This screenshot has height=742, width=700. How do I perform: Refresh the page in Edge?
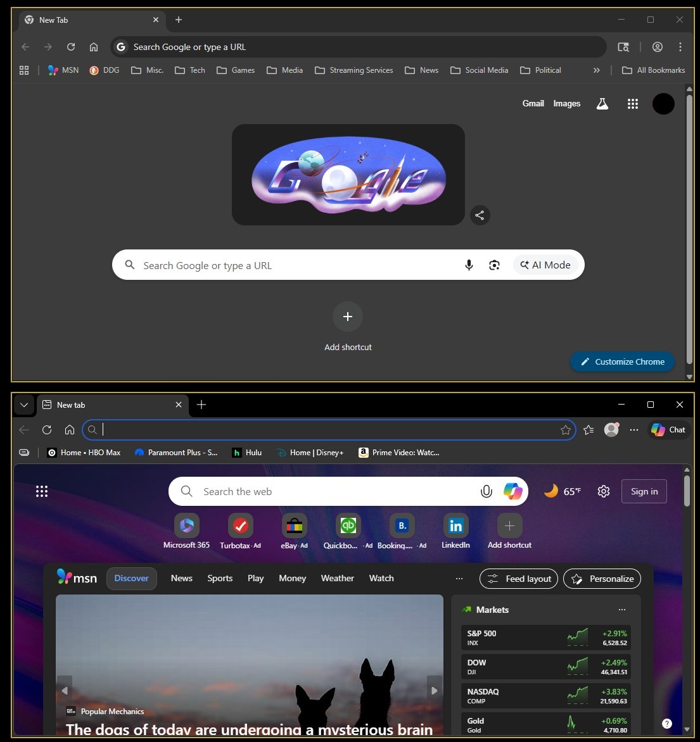tap(47, 430)
